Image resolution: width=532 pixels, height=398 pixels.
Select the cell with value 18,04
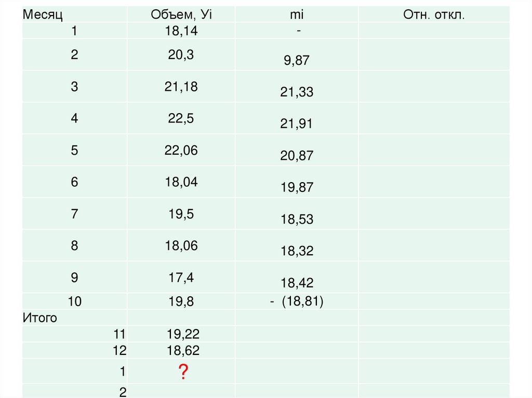click(181, 182)
